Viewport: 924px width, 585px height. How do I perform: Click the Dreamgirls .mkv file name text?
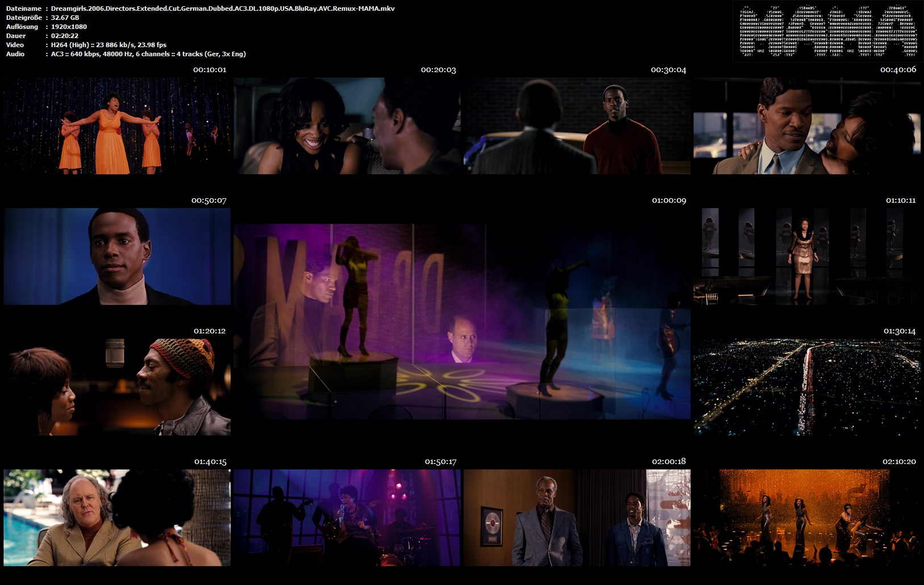pos(223,9)
